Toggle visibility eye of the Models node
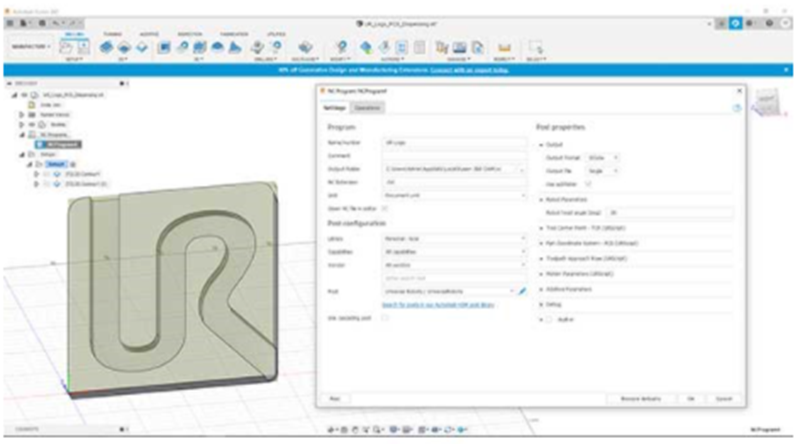This screenshot has width=800, height=444. pyautogui.click(x=32, y=125)
